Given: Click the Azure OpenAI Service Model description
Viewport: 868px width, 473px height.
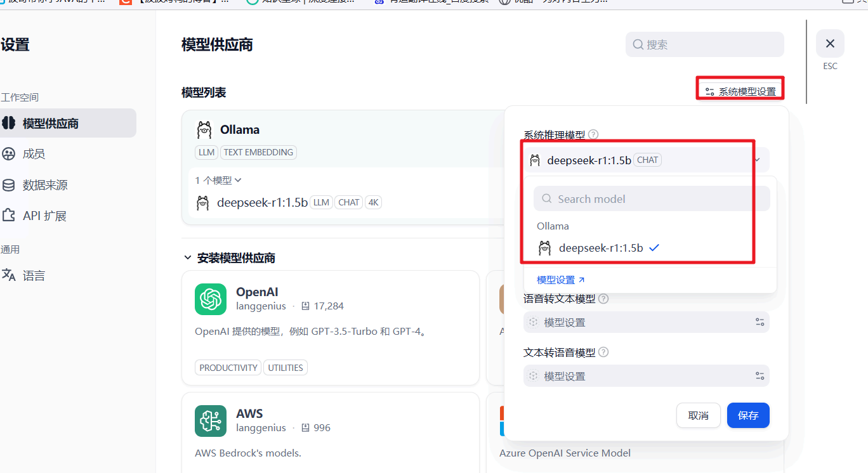Looking at the screenshot, I should [565, 453].
